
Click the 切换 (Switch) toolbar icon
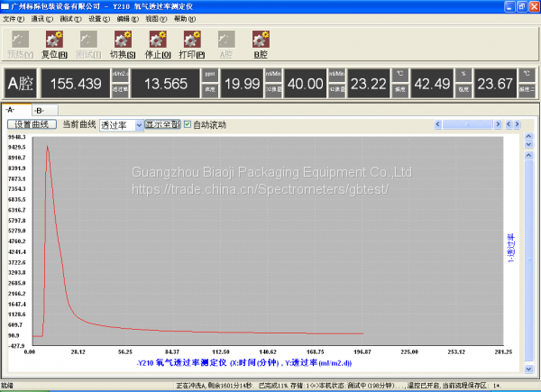pyautogui.click(x=122, y=43)
